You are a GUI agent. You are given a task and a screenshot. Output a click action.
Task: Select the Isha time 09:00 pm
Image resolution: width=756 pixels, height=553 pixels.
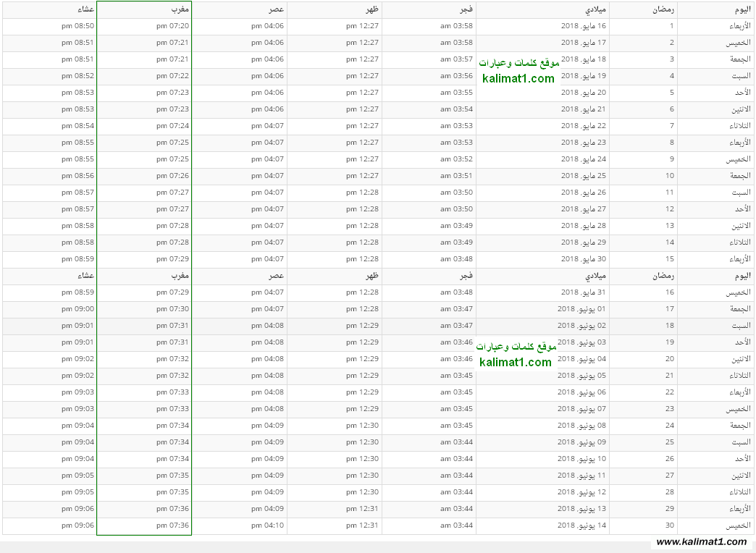78,309
